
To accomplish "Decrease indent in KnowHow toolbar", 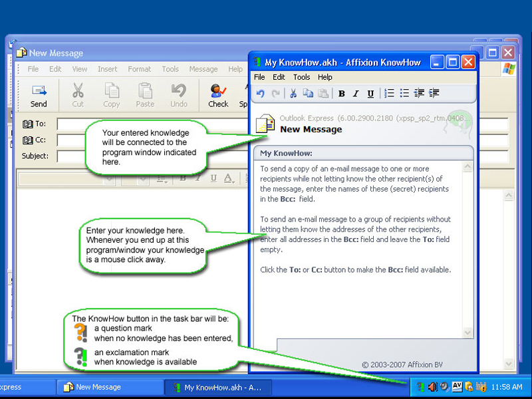I will pos(419,93).
